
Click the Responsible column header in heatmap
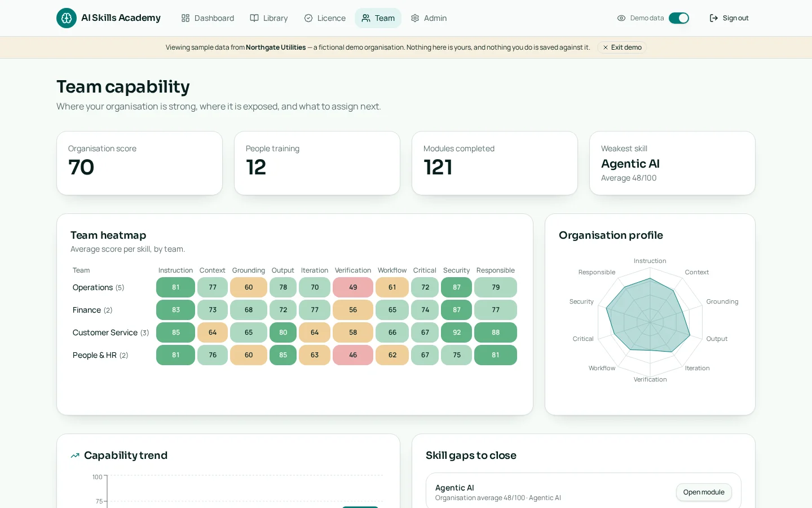496,270
